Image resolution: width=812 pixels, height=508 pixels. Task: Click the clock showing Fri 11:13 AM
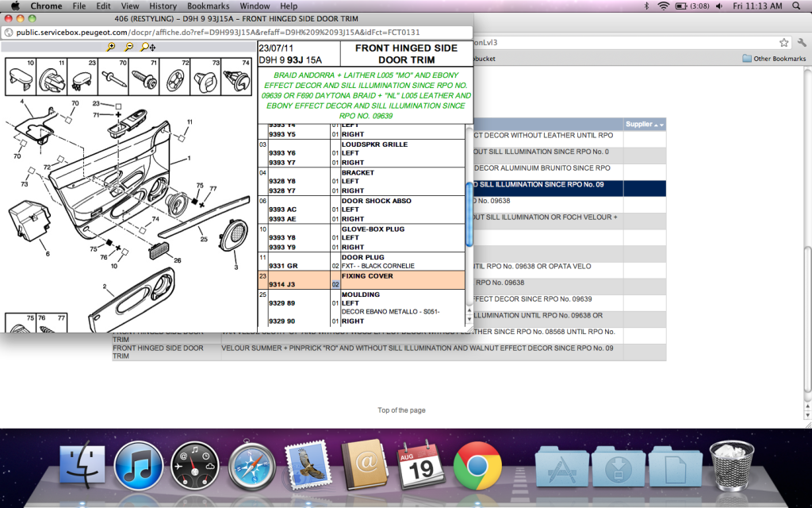(757, 6)
